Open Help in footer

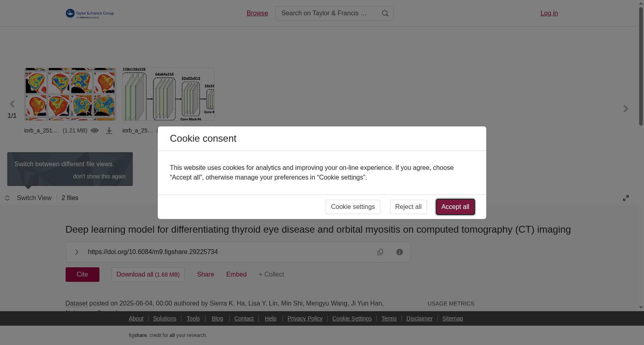point(270,318)
